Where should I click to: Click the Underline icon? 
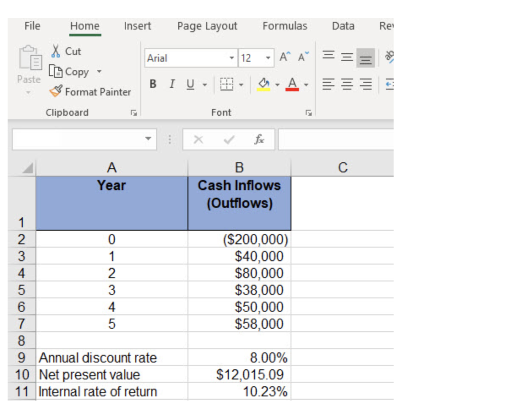pos(190,84)
